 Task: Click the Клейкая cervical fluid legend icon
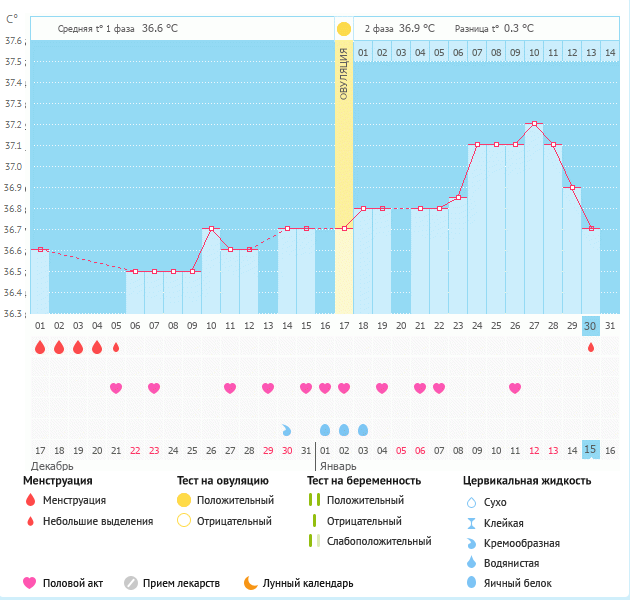(x=471, y=523)
